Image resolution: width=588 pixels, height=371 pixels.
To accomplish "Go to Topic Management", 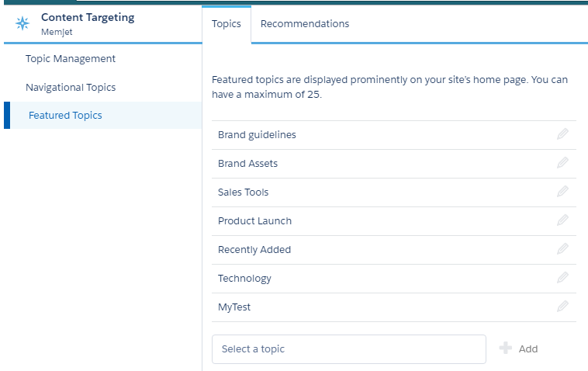I will [x=71, y=59].
